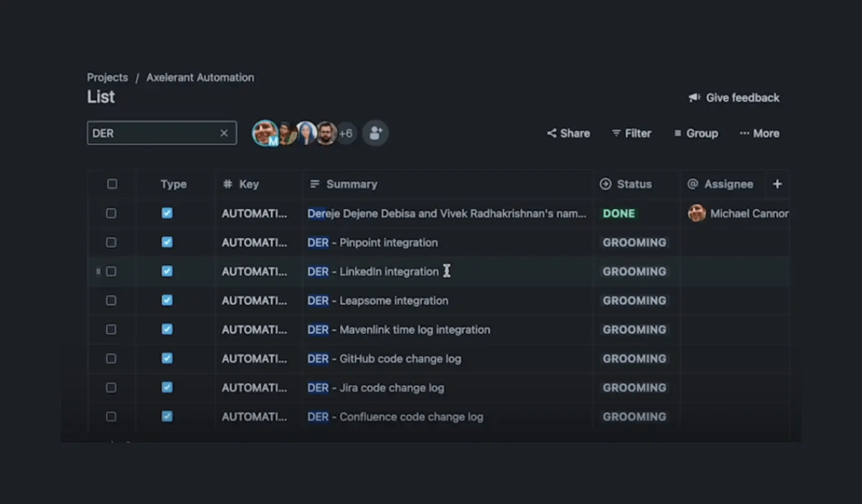Click Michael Cannon's assignee avatar

click(x=696, y=213)
